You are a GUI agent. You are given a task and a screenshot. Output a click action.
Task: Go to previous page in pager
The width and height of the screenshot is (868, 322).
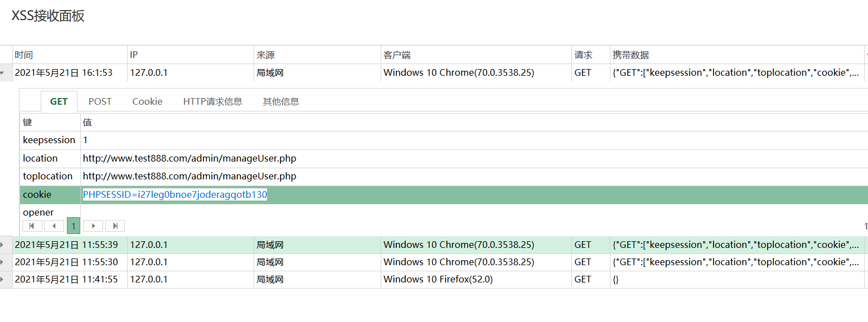[x=54, y=226]
